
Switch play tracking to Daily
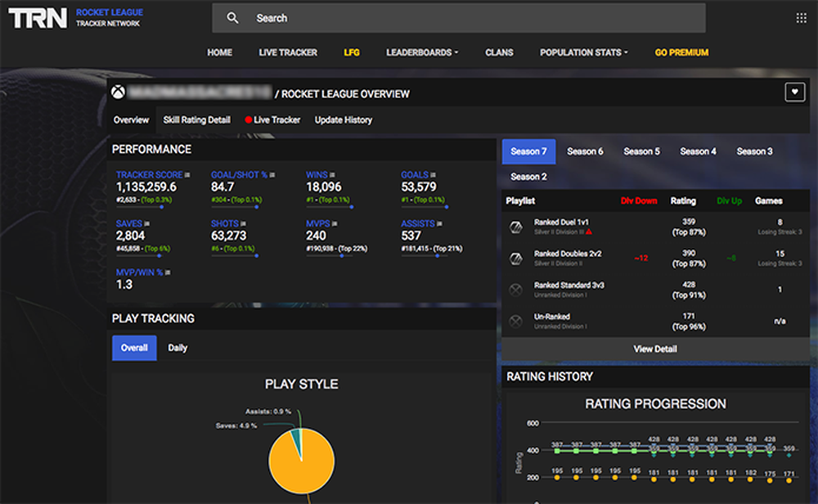178,347
